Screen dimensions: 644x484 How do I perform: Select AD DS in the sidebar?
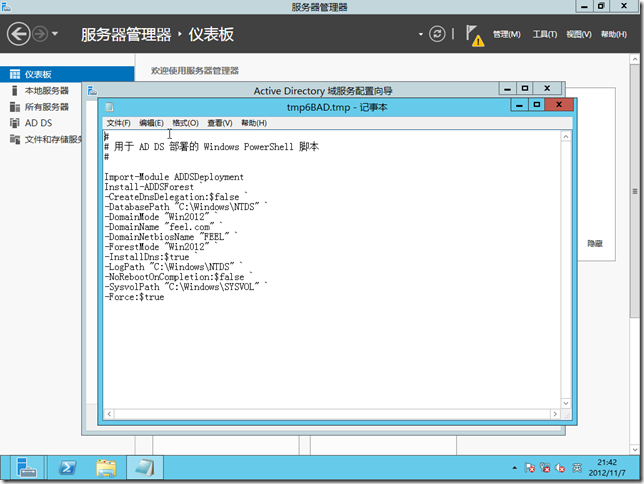coord(41,123)
